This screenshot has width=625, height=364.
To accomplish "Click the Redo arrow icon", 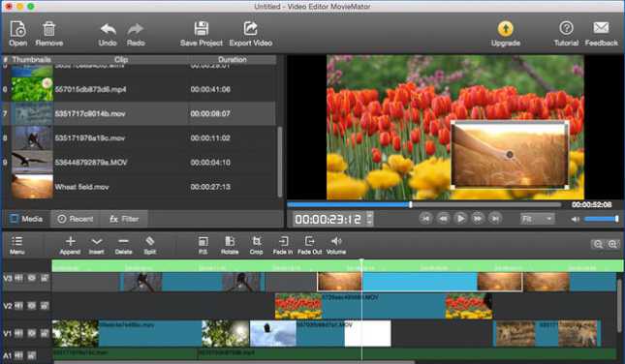I will coord(136,29).
